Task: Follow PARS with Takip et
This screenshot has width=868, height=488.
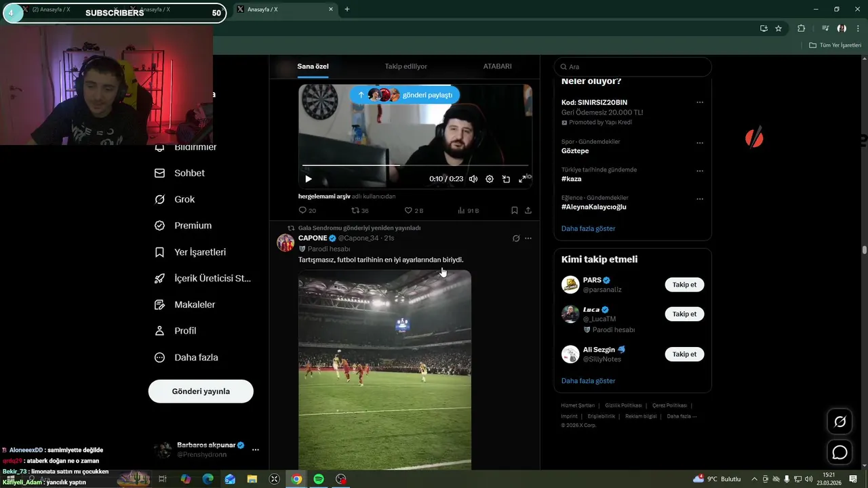Action: click(x=684, y=285)
